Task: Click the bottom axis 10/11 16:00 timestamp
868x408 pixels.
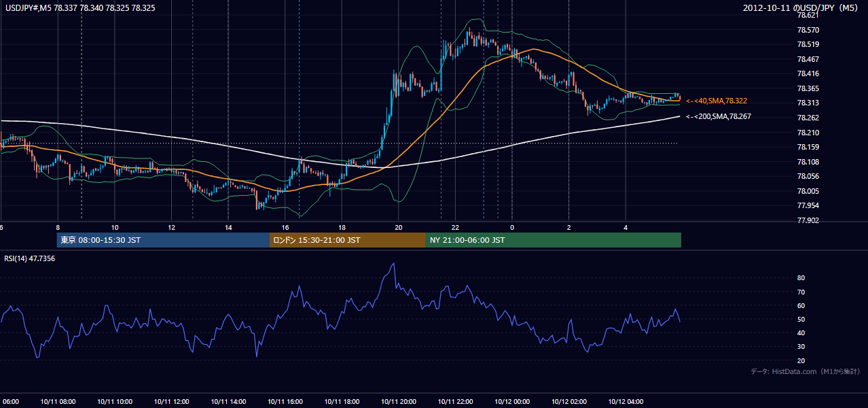Action: tap(285, 401)
